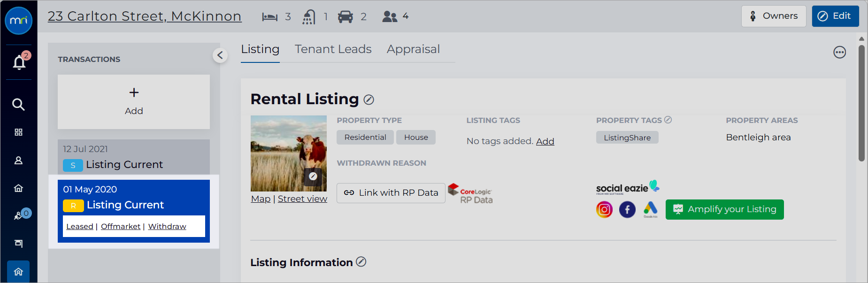
Task: Open the more options ellipsis menu
Action: pyautogui.click(x=840, y=52)
